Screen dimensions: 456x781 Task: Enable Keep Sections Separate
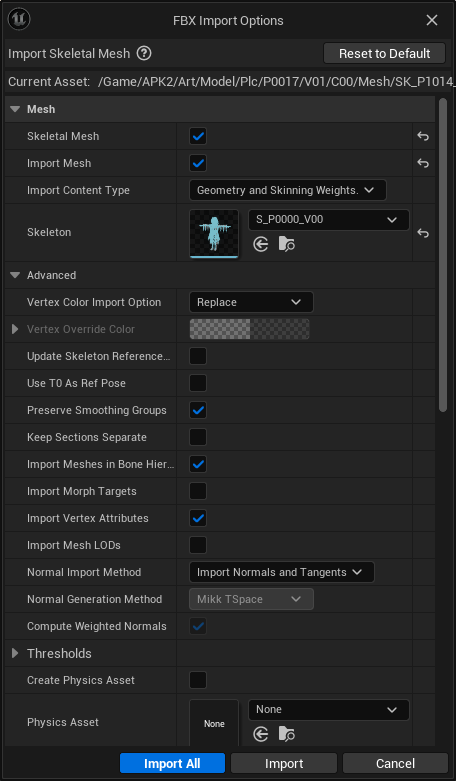pos(198,437)
